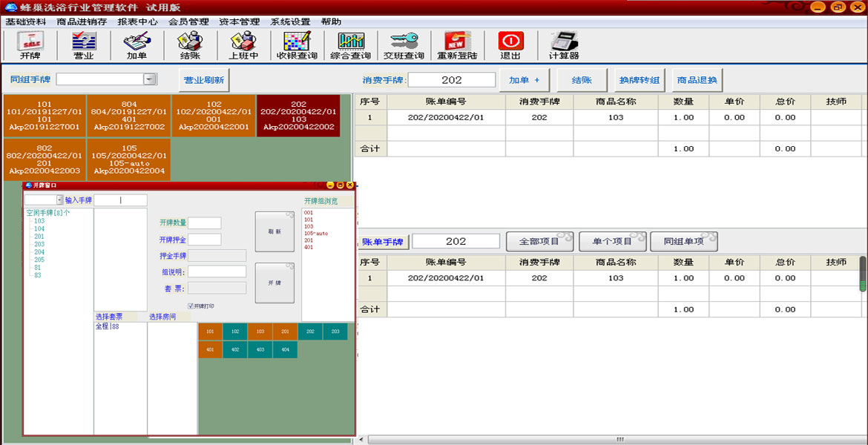
Task: Open the 帮助 menu
Action: (331, 22)
